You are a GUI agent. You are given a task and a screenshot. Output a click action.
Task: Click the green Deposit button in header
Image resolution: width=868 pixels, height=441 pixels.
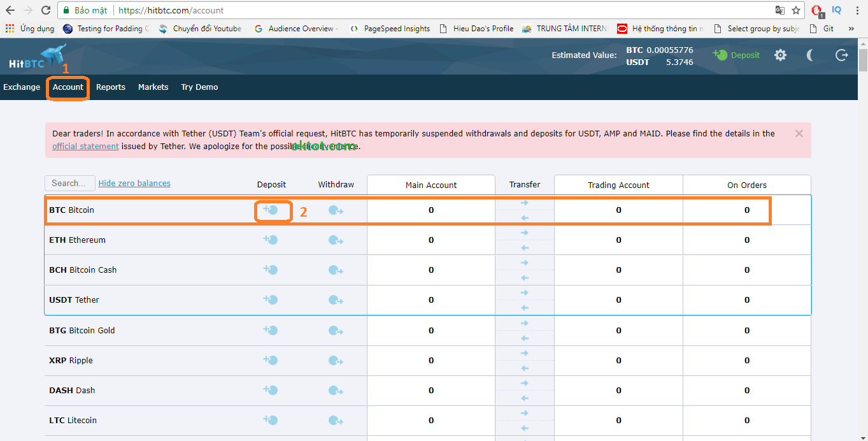[737, 55]
